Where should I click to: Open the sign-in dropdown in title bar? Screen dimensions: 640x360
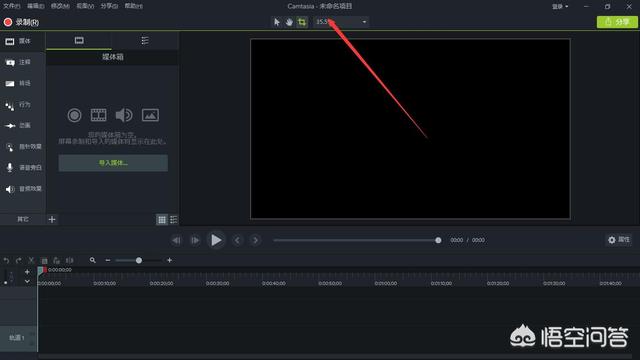560,7
